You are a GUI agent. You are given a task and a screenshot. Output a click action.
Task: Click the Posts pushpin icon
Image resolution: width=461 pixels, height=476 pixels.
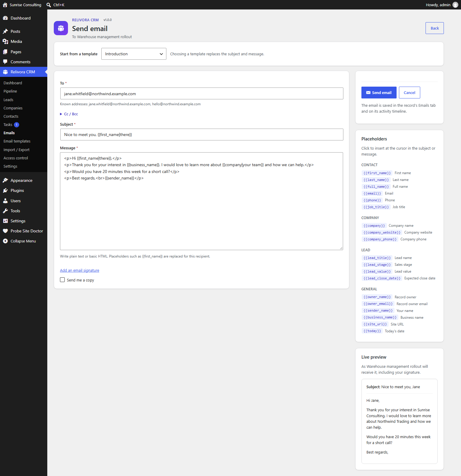pyautogui.click(x=5, y=31)
